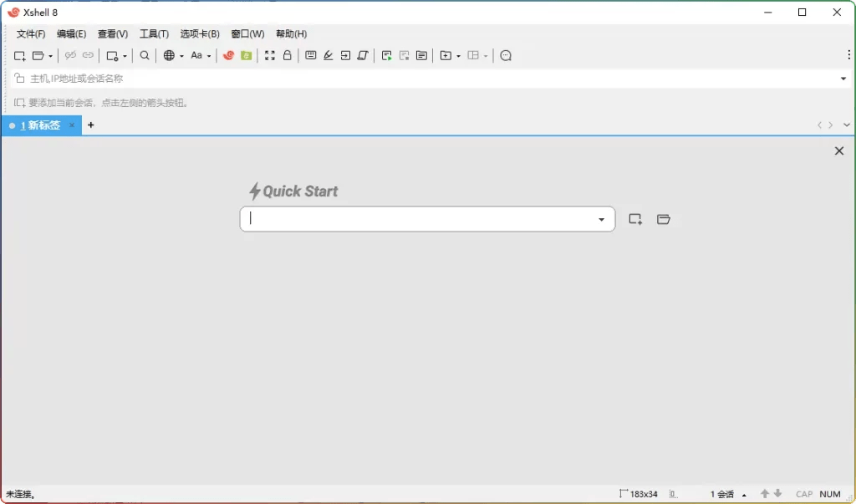The width and height of the screenshot is (856, 504).
Task: Open the encoding globe dropdown
Action: (171, 55)
